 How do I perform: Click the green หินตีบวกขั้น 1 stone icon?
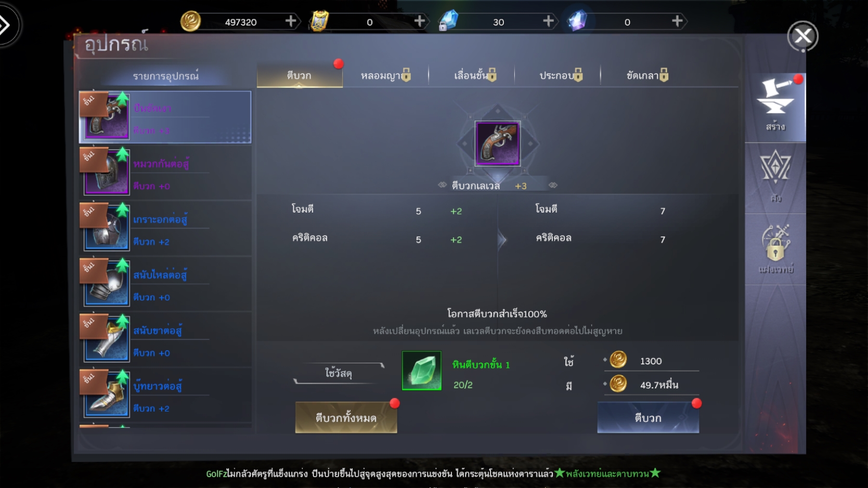tap(421, 371)
